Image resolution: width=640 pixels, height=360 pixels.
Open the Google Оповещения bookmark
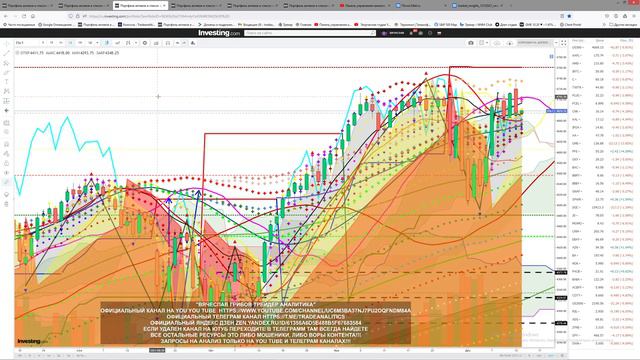click(56, 24)
